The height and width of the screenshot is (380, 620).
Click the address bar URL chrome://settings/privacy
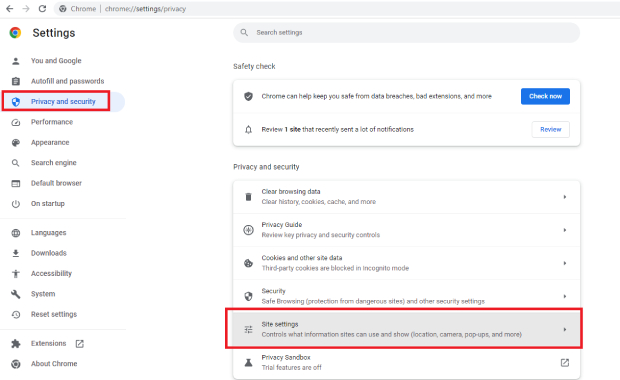tap(146, 9)
